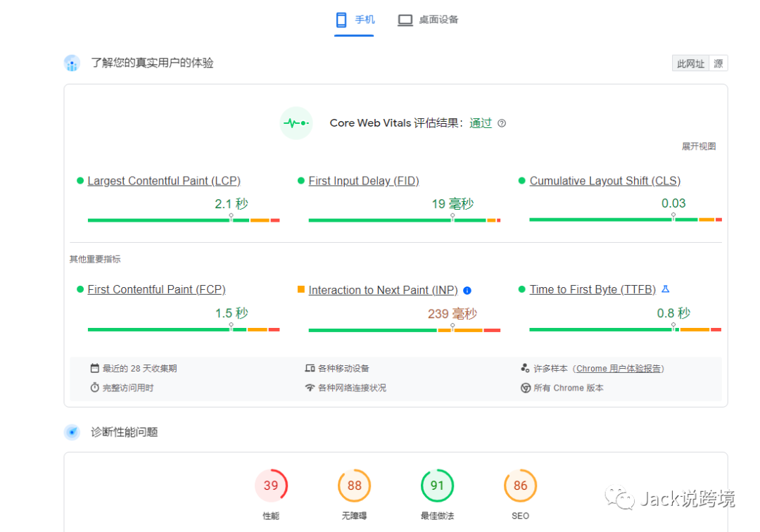Click the CLS value 0.03
The width and height of the screenshot is (760, 532).
point(673,203)
